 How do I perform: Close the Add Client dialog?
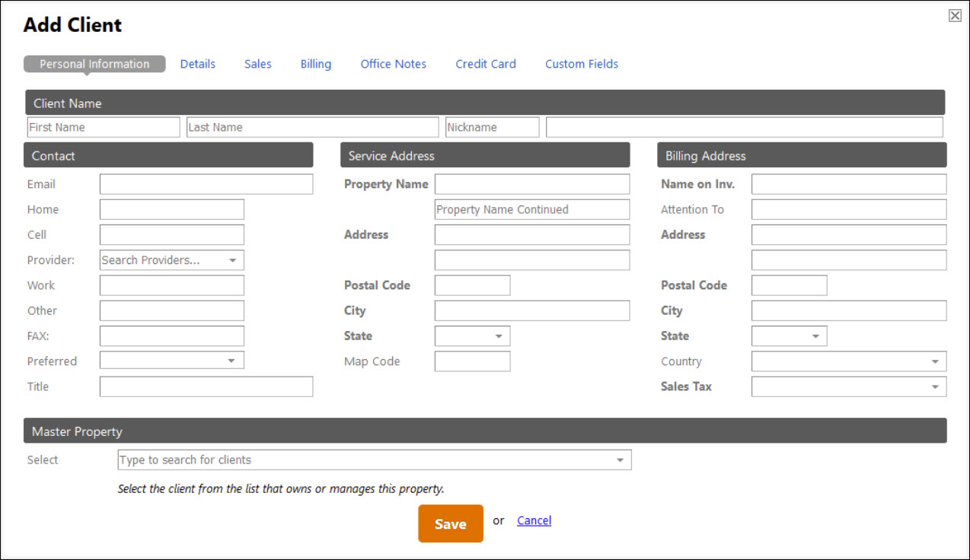click(954, 15)
